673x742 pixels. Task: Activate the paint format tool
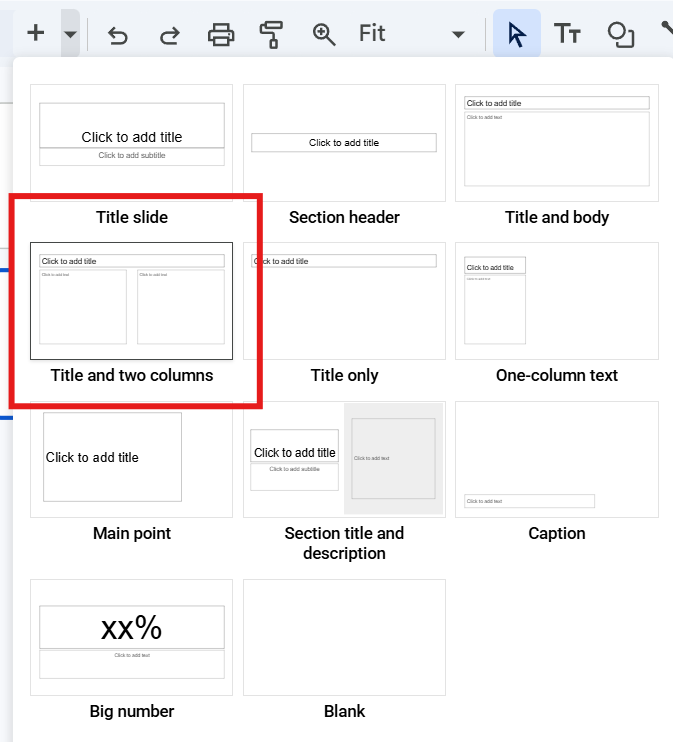coord(272,35)
